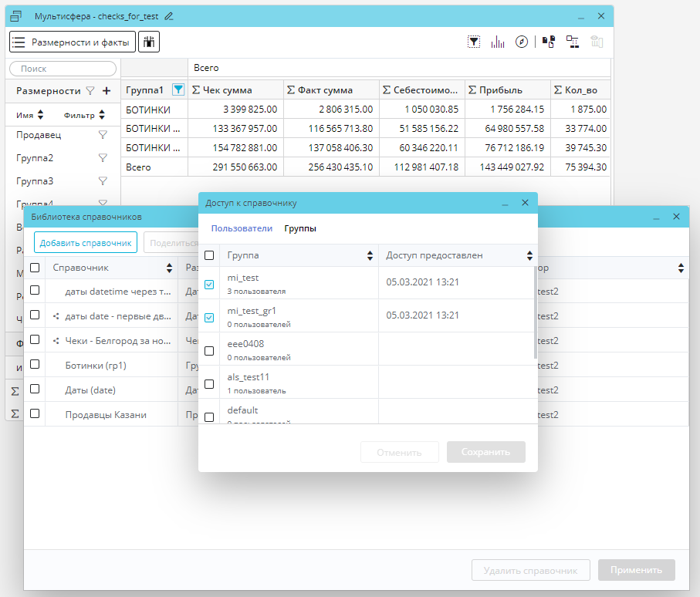Viewport: 700px width, 597px height.
Task: Click the pencil icon to rename checks_for_test
Action: (169, 16)
